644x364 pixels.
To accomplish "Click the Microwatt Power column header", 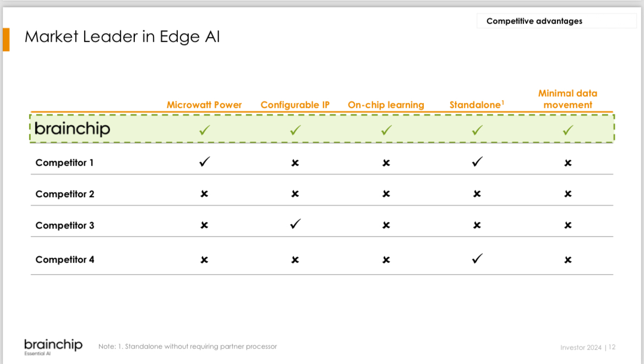I will pos(204,105).
